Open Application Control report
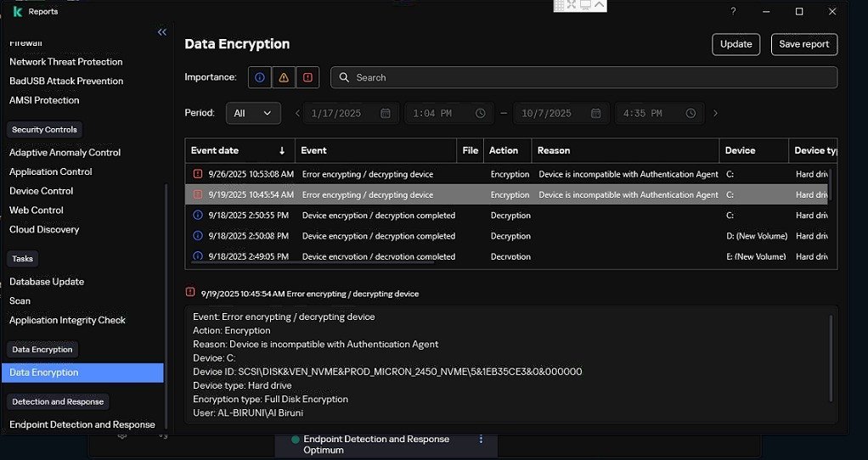The image size is (868, 460). click(x=51, y=172)
